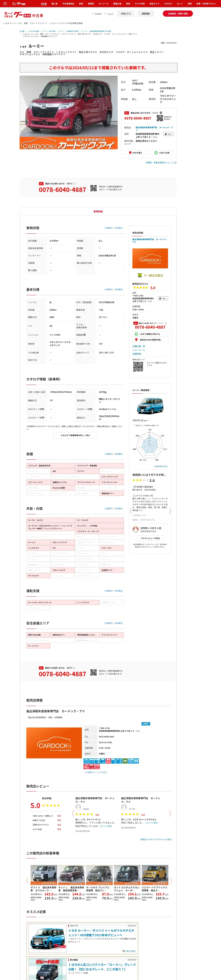Viewport: 221px width, 980px height.
Task: Switch the language to English
Action: click(x=98, y=14)
